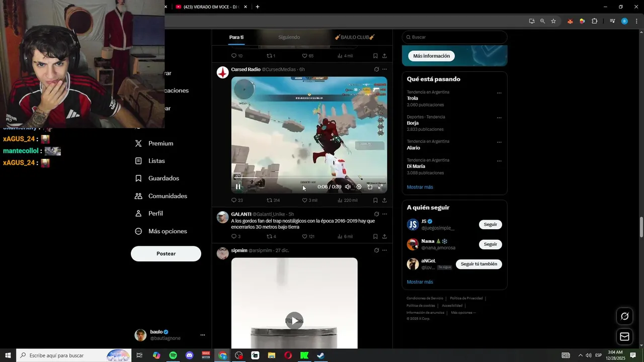Expand Más opciones in the sidebar
Screen dimensions: 644x362
coord(161,231)
